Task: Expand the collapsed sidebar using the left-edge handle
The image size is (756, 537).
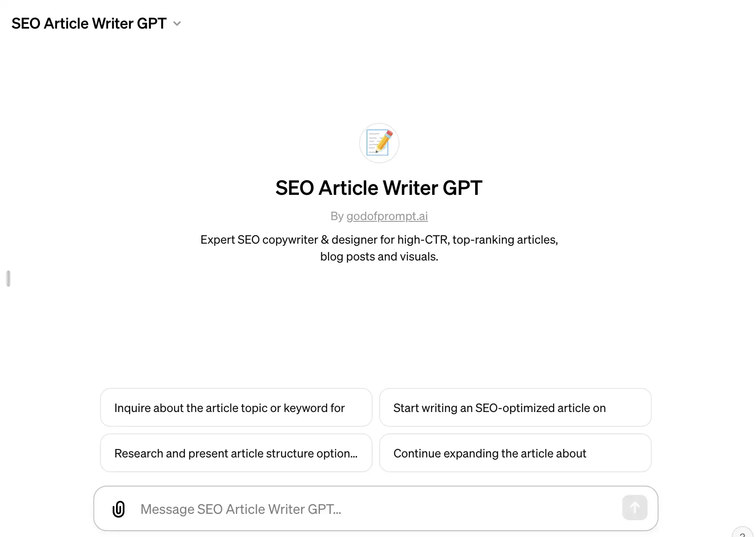Action: tap(8, 278)
